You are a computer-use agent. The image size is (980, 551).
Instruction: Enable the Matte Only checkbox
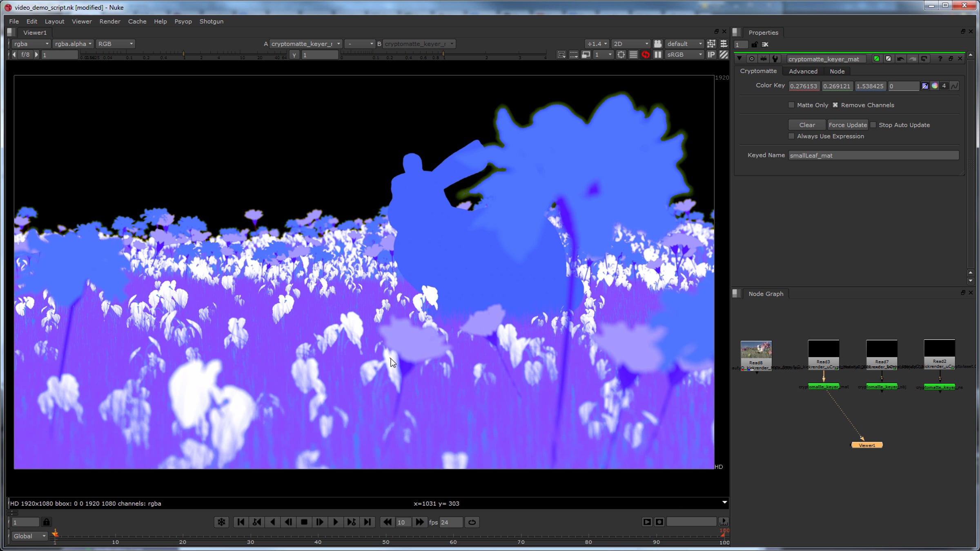point(791,105)
